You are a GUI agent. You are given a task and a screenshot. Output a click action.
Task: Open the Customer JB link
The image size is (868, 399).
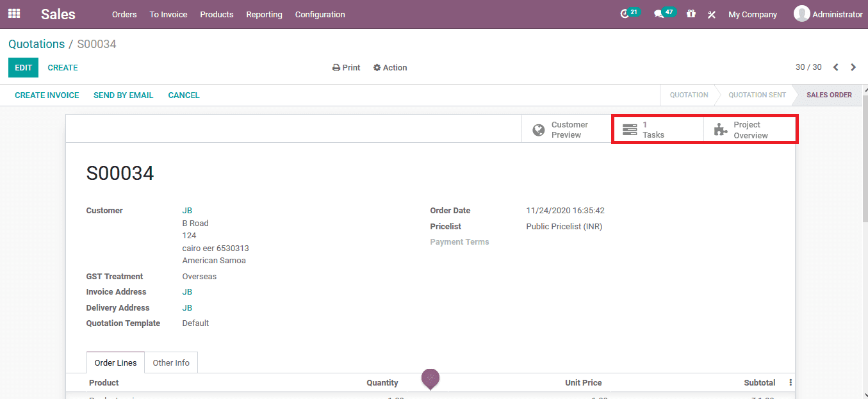(x=187, y=210)
